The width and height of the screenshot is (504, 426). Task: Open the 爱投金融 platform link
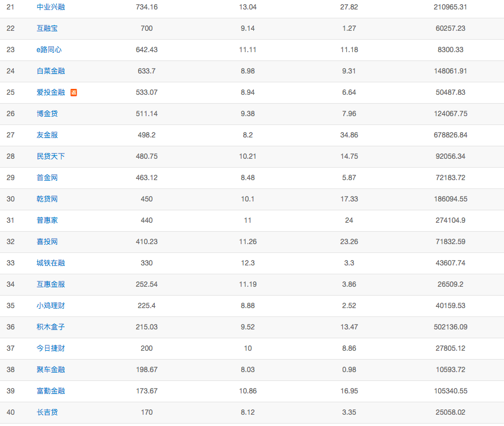51,92
